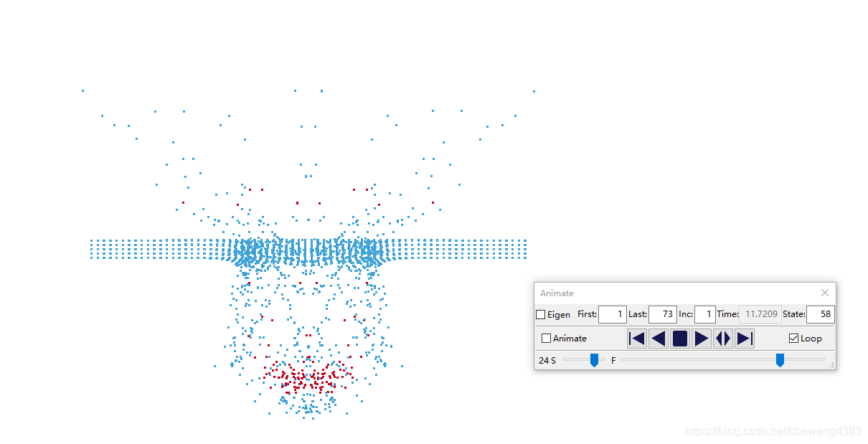Close the Animate dialog
Image resolution: width=868 pixels, height=444 pixels.
click(x=825, y=293)
